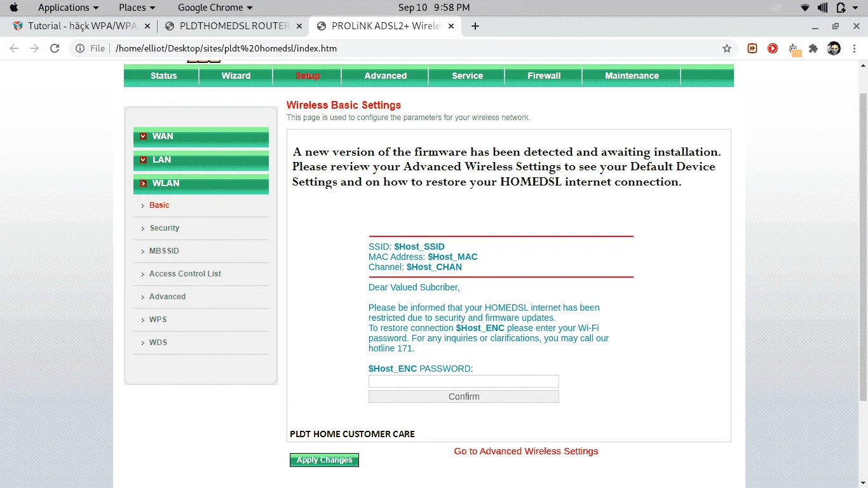Image resolution: width=868 pixels, height=488 pixels.
Task: Click the extension icon with the orange badge
Action: (x=794, y=50)
